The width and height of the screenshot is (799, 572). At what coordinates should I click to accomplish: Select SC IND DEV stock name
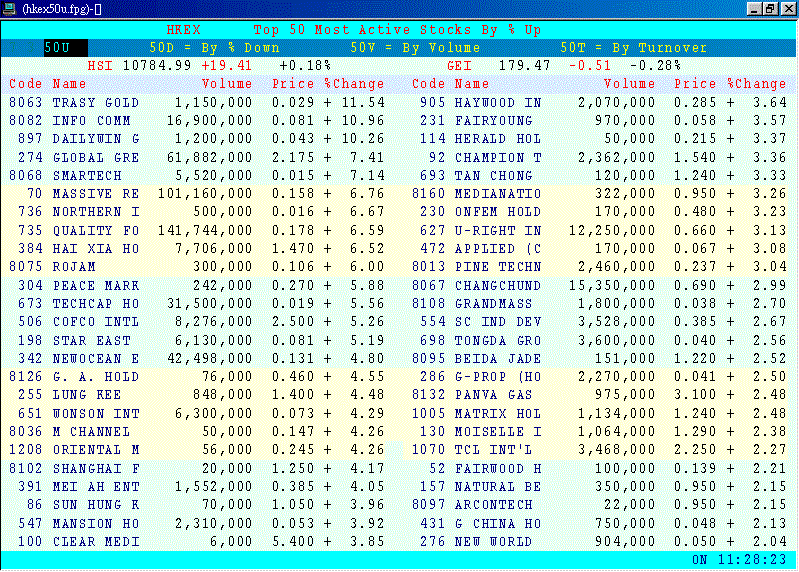pyautogui.click(x=498, y=322)
